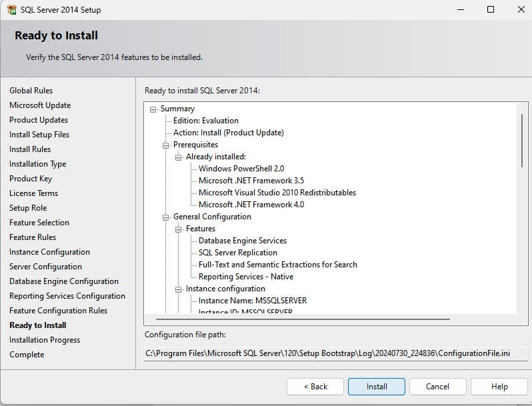Click the horizontal scrollbar under summary tree
Viewport: 532px width, 406px height.
(300, 319)
